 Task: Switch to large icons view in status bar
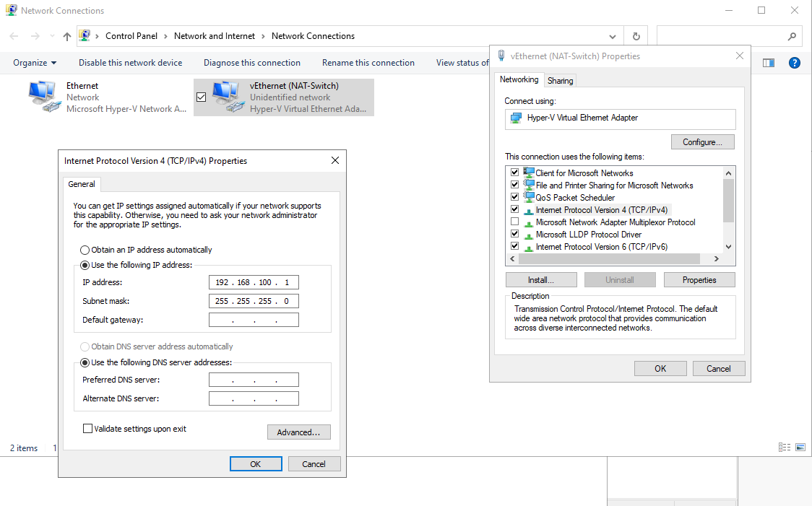[800, 447]
